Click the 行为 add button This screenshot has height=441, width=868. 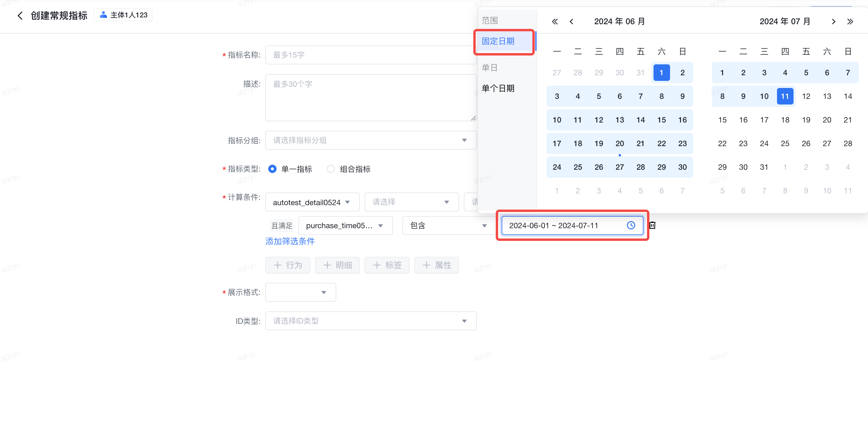click(287, 265)
